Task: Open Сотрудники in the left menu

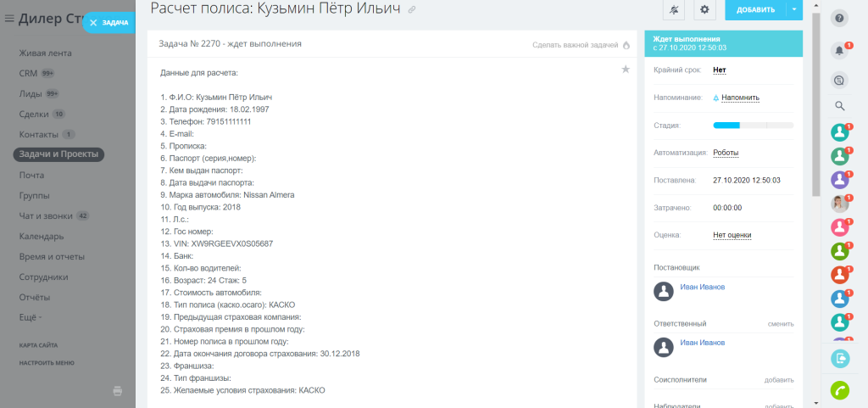Action: 44,277
